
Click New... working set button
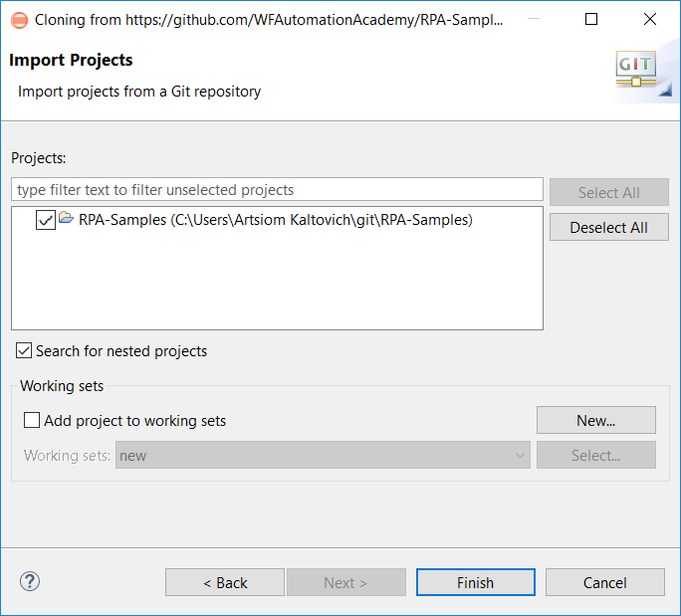click(595, 420)
